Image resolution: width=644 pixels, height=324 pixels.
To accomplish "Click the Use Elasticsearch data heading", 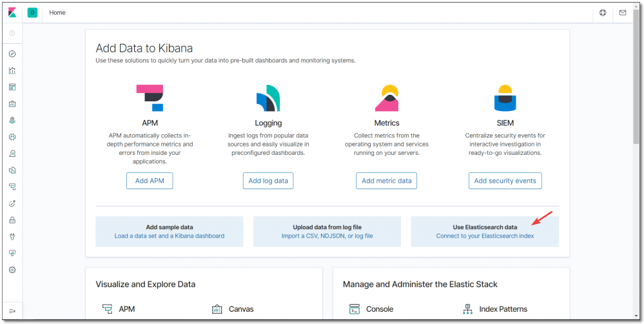I will tap(485, 227).
